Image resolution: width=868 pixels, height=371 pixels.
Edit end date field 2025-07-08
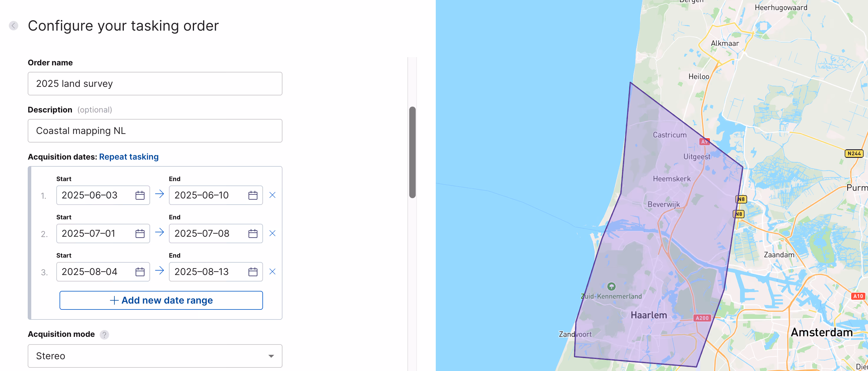216,234
